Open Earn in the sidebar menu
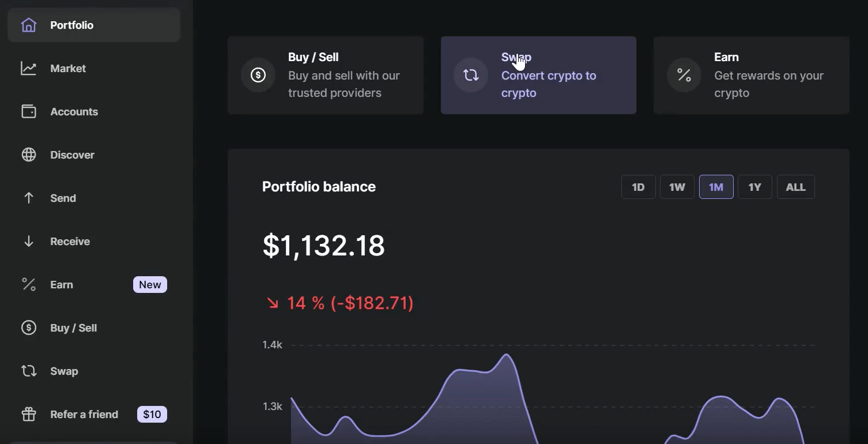This screenshot has width=868, height=444. tap(62, 285)
